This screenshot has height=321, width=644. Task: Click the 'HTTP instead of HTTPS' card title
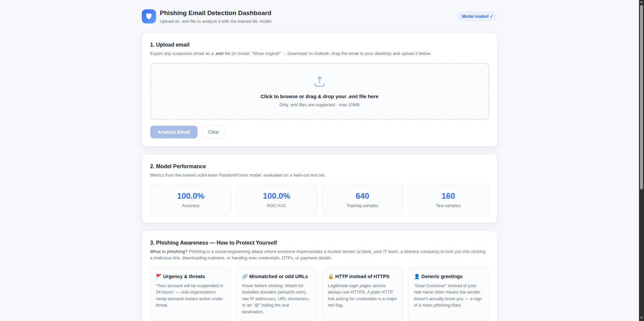pos(362,276)
